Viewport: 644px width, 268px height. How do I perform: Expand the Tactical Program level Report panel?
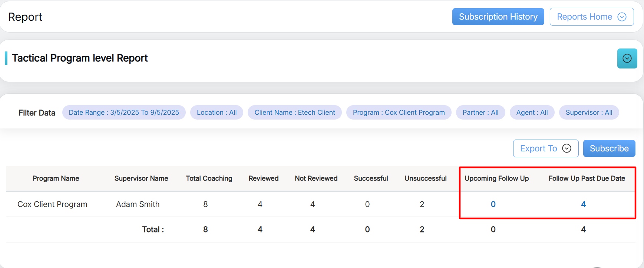627,58
